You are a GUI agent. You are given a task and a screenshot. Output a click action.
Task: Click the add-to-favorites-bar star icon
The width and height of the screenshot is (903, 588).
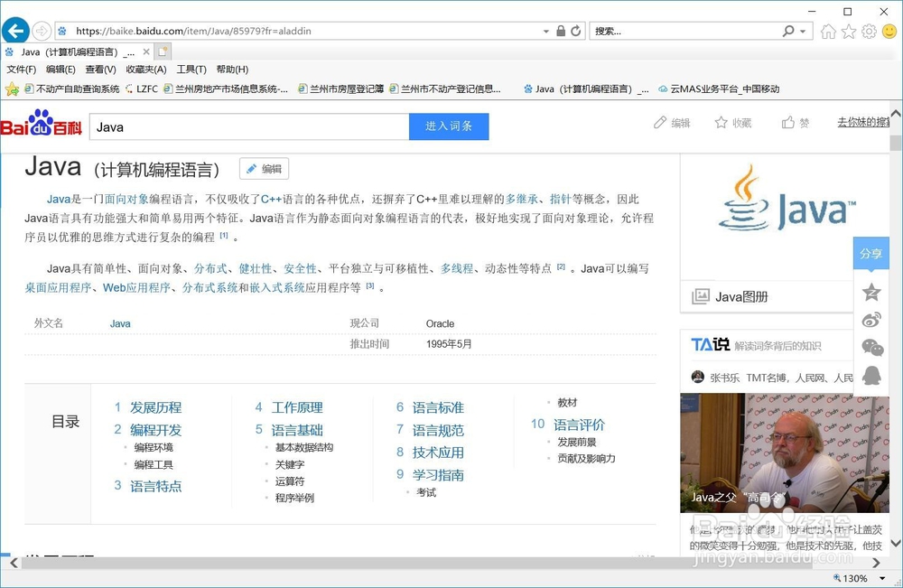click(x=12, y=89)
